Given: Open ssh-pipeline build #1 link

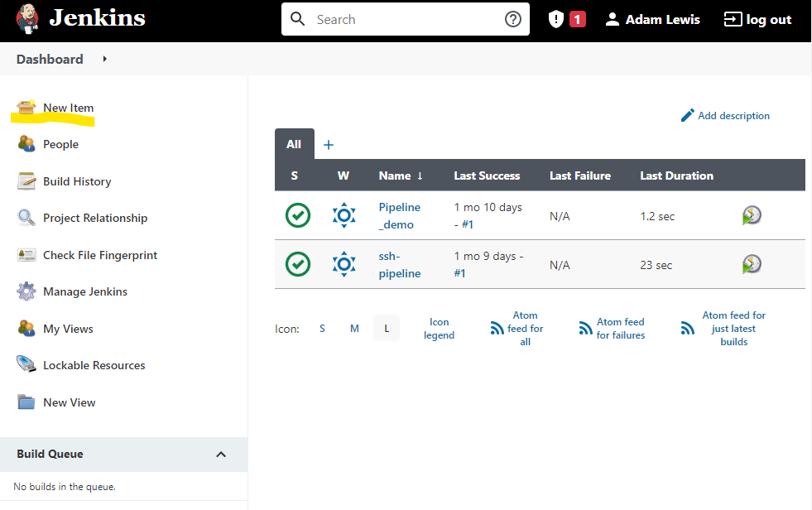Looking at the screenshot, I should pos(459,273).
